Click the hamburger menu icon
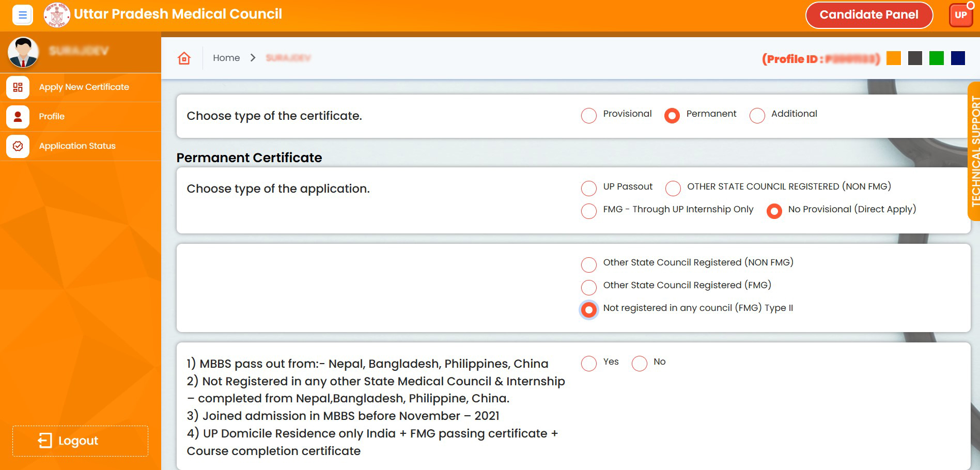Image resolution: width=980 pixels, height=470 pixels. pyautogui.click(x=22, y=15)
